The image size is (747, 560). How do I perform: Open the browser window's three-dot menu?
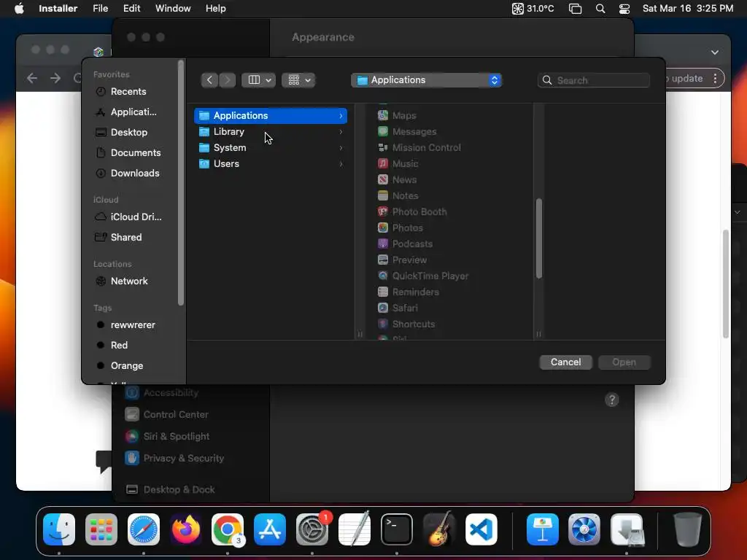click(715, 79)
